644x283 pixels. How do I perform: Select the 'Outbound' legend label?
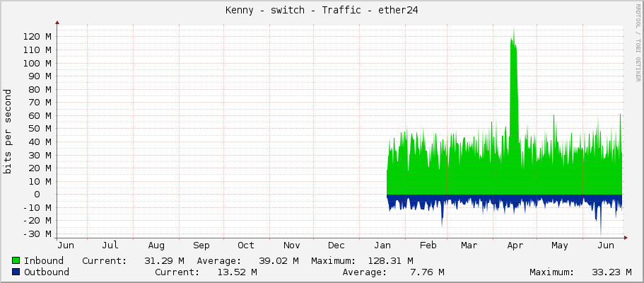pyautogui.click(x=47, y=272)
